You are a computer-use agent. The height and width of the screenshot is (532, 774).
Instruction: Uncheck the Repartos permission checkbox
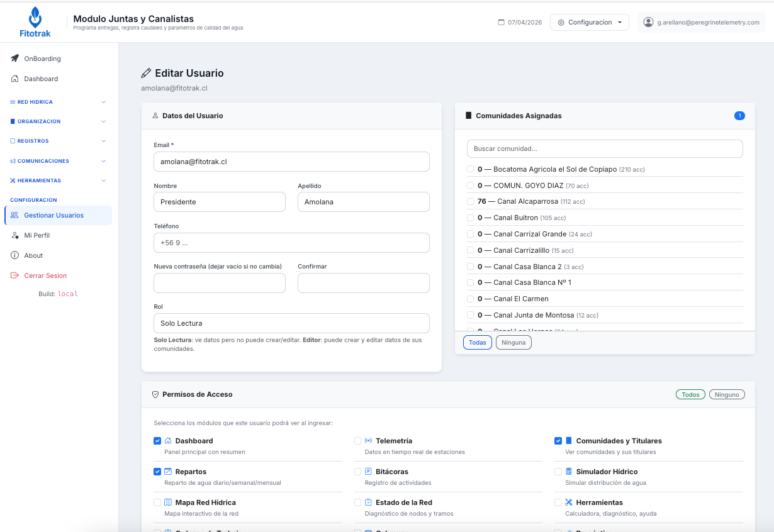[x=157, y=472]
